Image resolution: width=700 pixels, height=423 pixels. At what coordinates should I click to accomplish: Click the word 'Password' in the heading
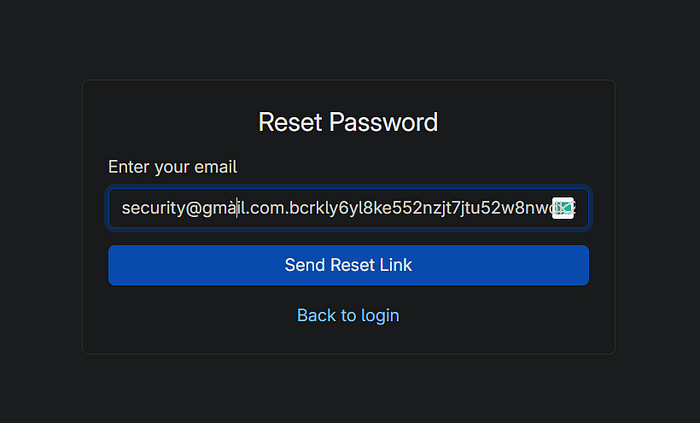385,122
